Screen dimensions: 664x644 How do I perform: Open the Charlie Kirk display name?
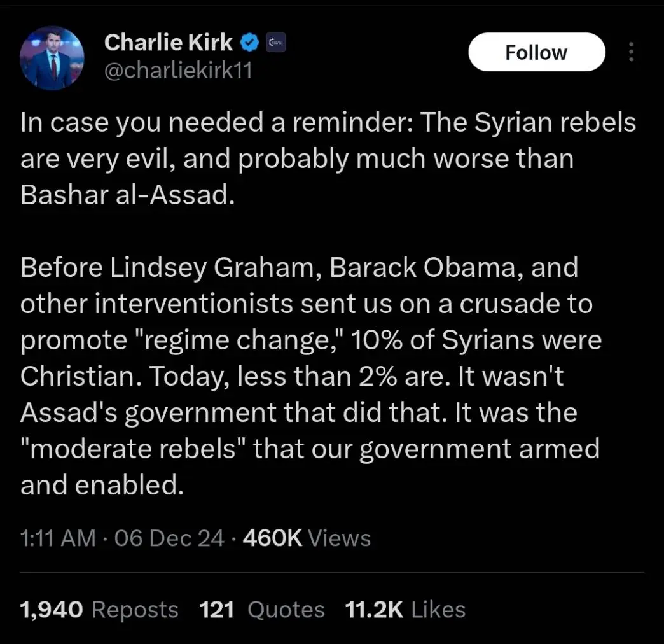pos(169,42)
